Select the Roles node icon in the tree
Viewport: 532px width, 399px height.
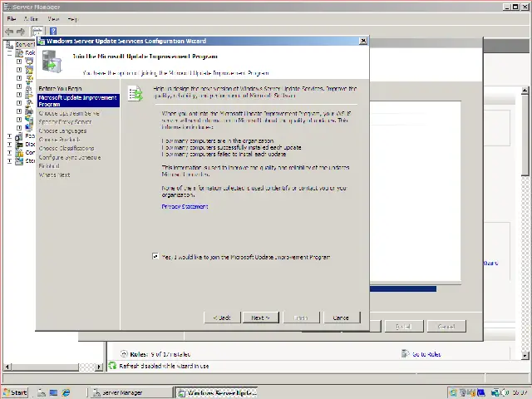[x=19, y=53]
